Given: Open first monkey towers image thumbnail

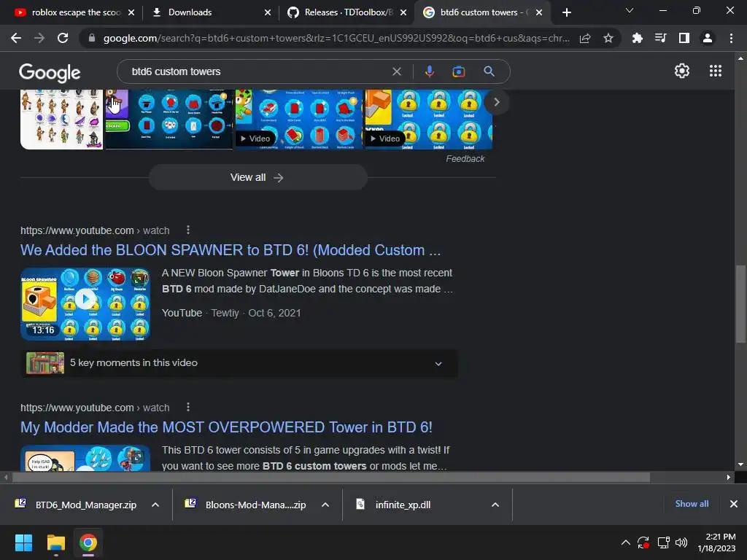Looking at the screenshot, I should [61, 119].
